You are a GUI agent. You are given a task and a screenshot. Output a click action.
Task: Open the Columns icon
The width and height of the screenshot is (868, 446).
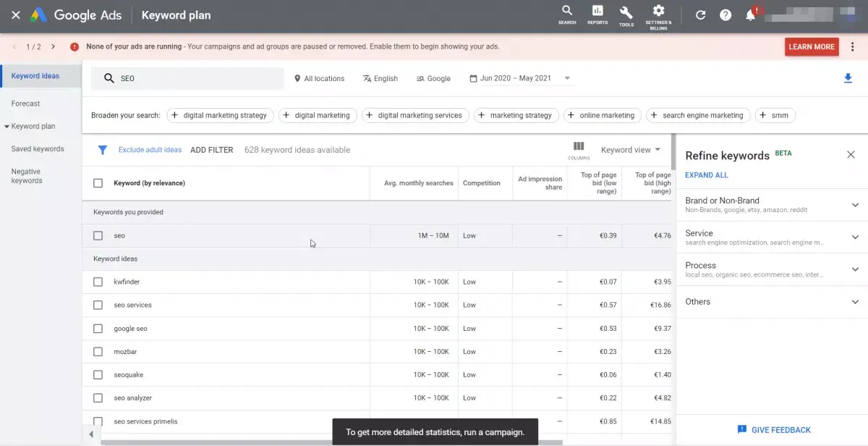[579, 149]
